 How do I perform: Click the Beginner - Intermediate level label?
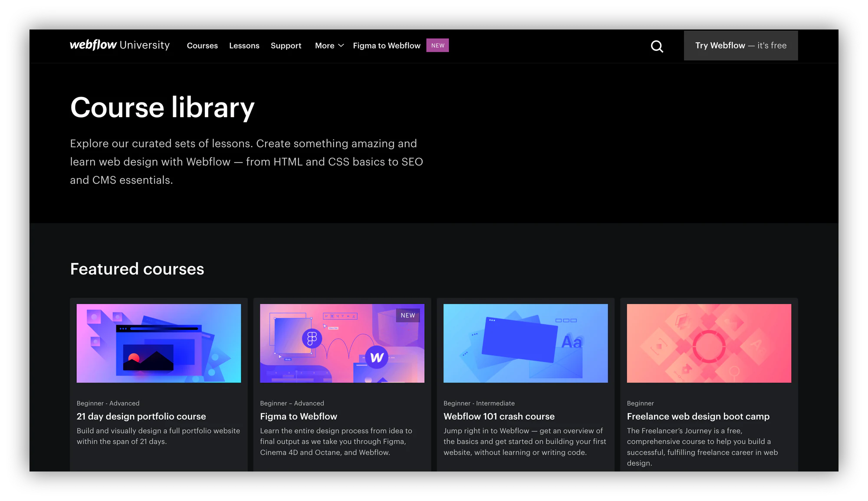coord(479,403)
